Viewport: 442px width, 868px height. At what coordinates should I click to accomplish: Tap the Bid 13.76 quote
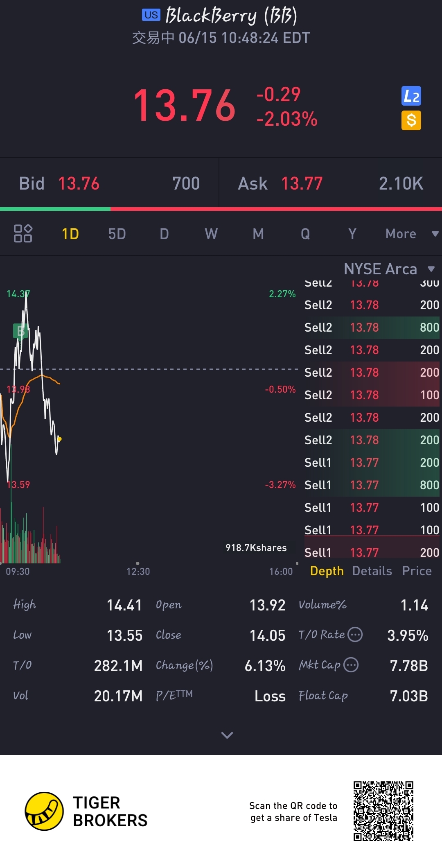(x=109, y=183)
